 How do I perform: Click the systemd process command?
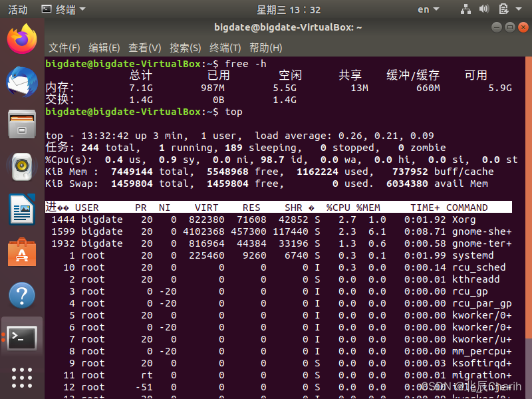point(473,255)
